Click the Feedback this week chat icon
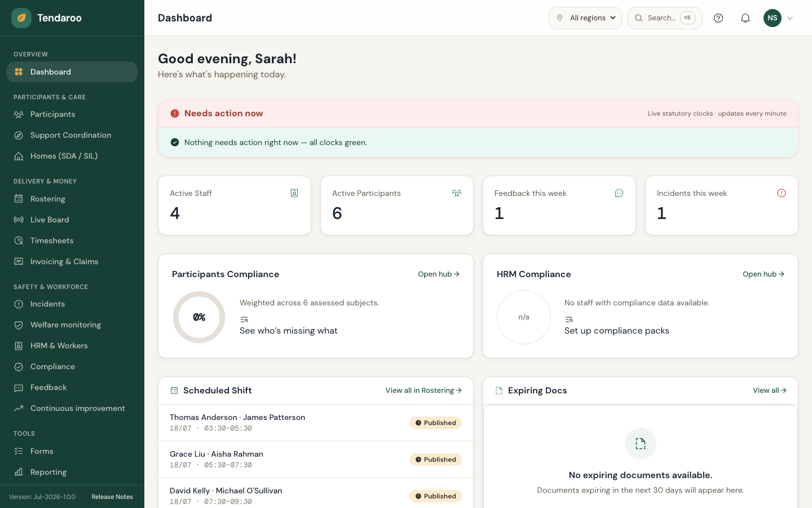812x508 pixels. tap(619, 193)
